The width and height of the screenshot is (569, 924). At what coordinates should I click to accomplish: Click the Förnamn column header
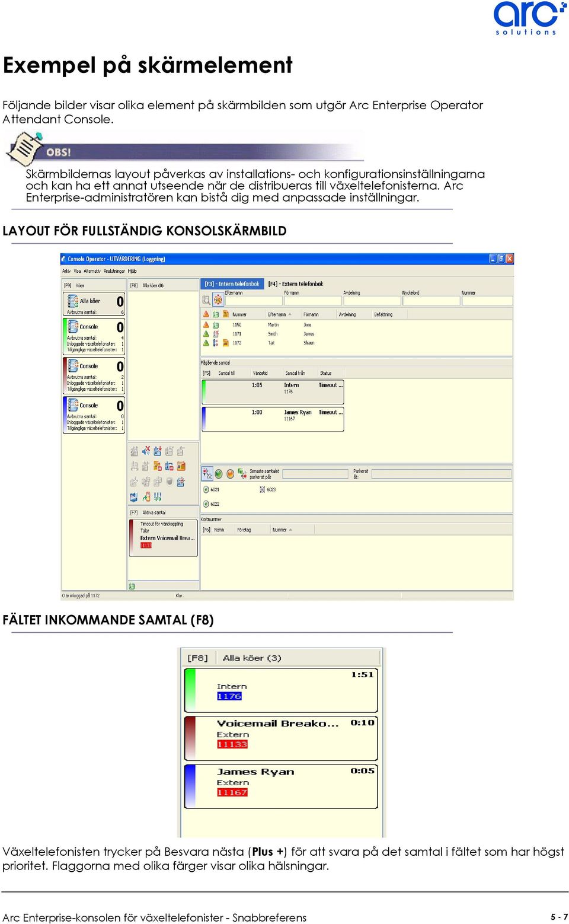tap(318, 314)
